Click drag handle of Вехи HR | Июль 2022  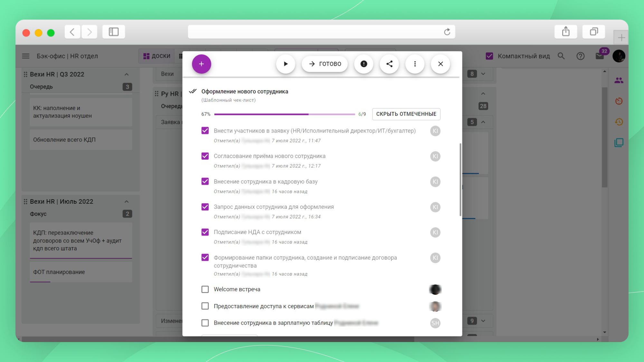pos(25,201)
